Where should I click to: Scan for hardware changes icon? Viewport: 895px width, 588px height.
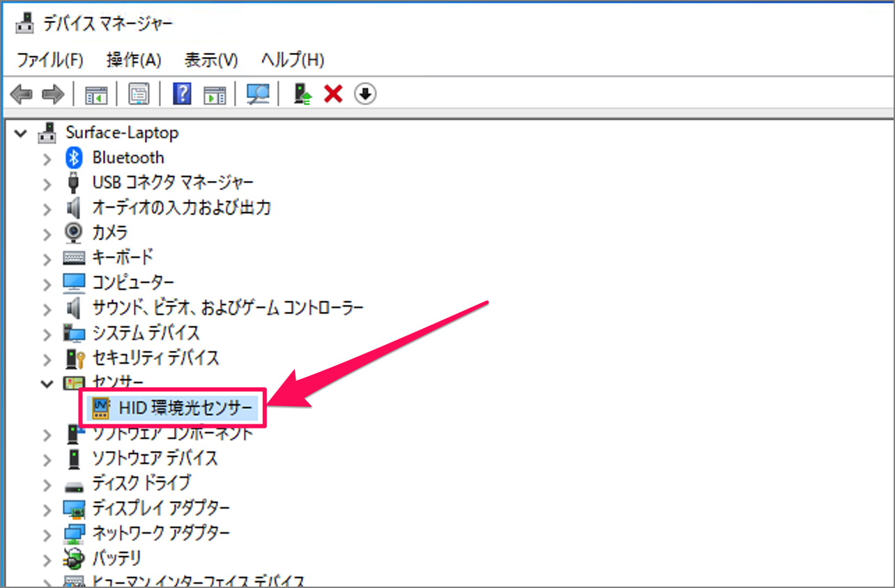tap(258, 94)
